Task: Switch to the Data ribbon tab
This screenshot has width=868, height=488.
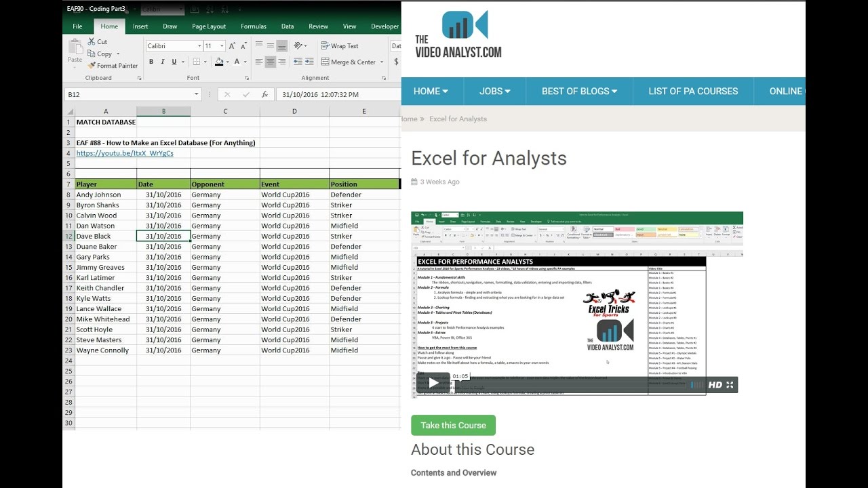Action: (x=288, y=26)
